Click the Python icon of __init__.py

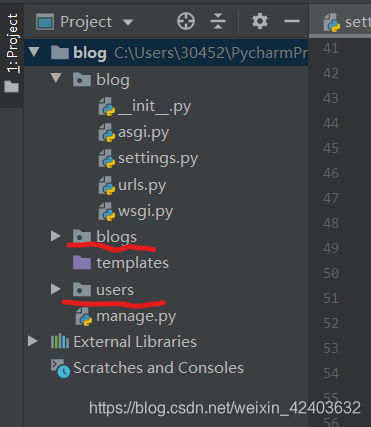pyautogui.click(x=107, y=107)
